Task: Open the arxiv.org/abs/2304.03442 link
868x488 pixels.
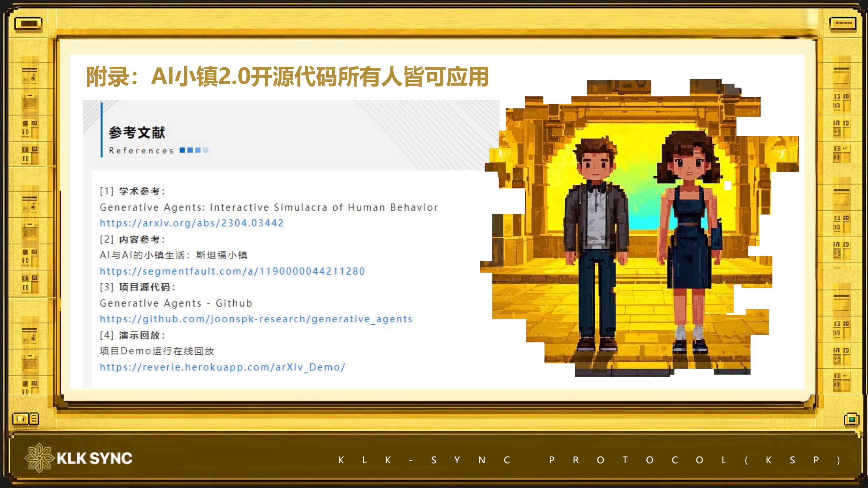Action: click(x=192, y=223)
